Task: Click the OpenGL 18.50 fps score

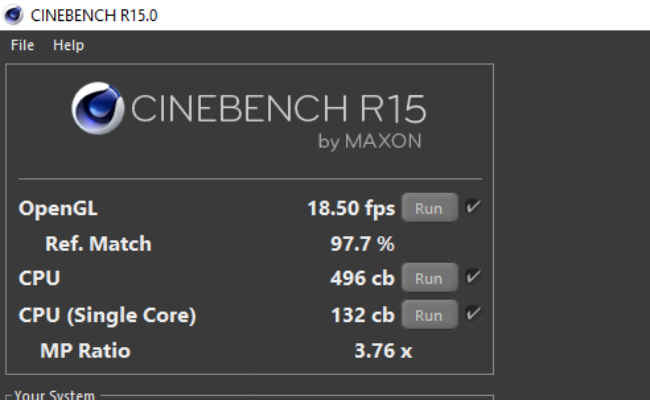Action: coord(351,208)
